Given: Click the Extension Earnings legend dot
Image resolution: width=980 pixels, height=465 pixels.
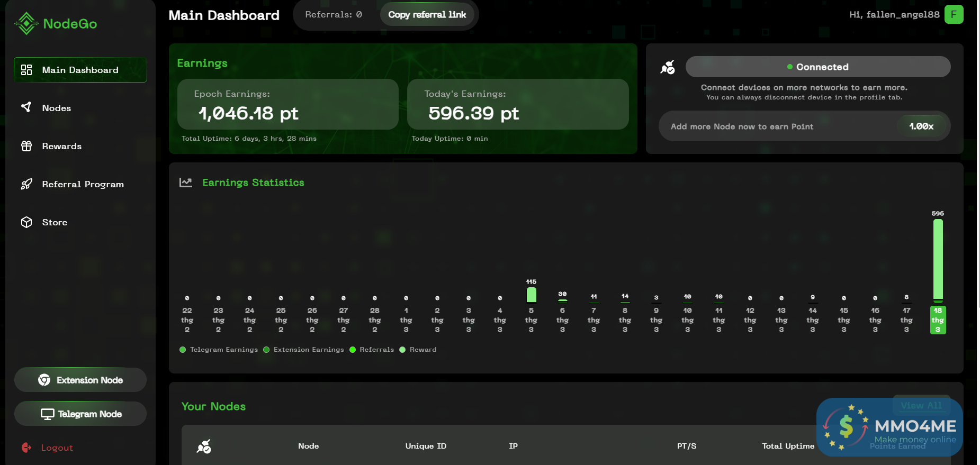Looking at the screenshot, I should pos(266,350).
